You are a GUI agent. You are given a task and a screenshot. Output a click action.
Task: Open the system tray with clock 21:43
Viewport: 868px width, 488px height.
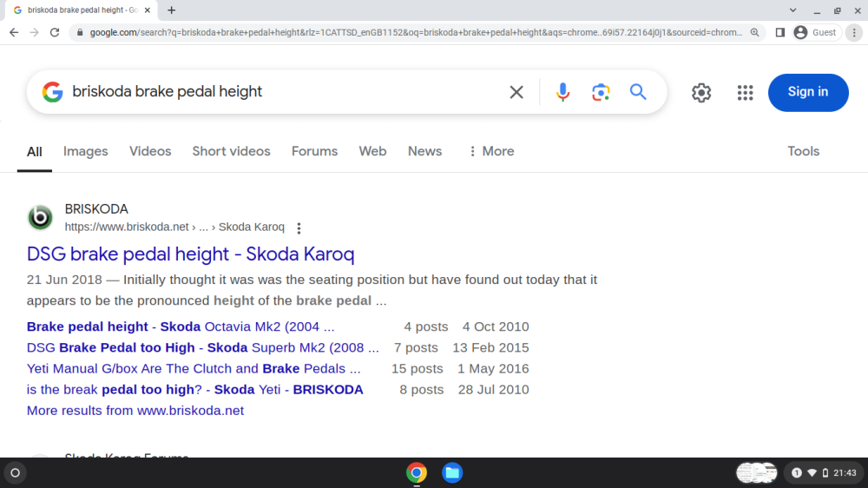(824, 473)
